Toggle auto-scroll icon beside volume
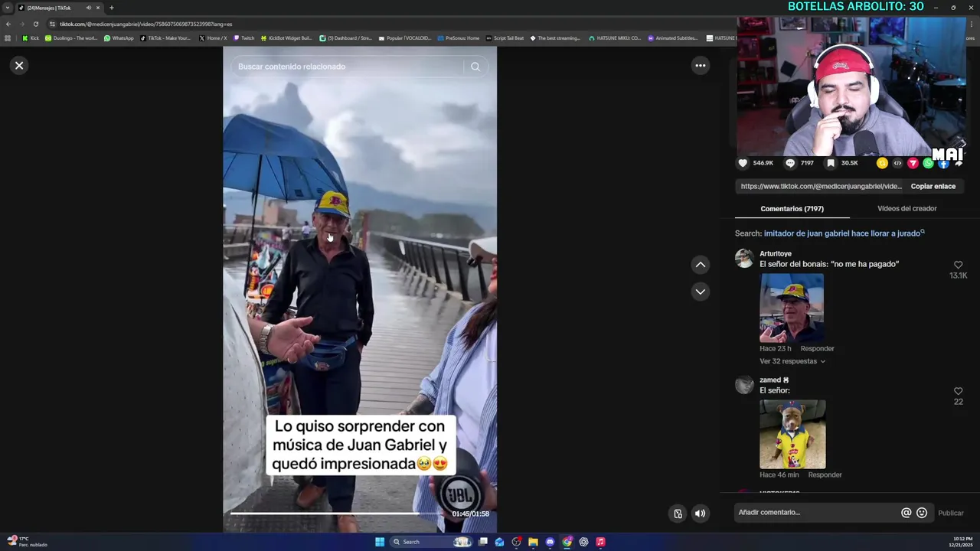This screenshot has height=551, width=980. point(678,514)
